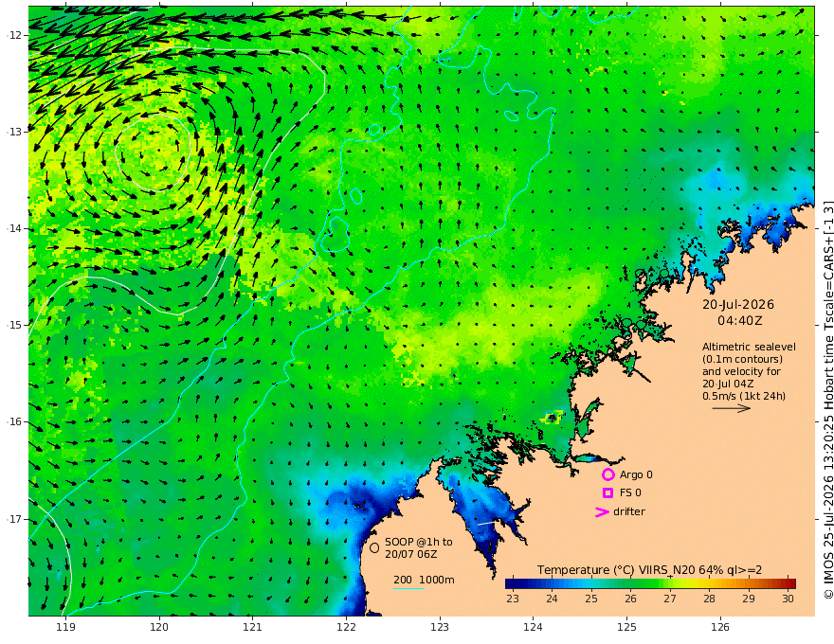This screenshot has height=644, width=834.
Task: Click the temperature colour bar
Action: click(x=650, y=583)
